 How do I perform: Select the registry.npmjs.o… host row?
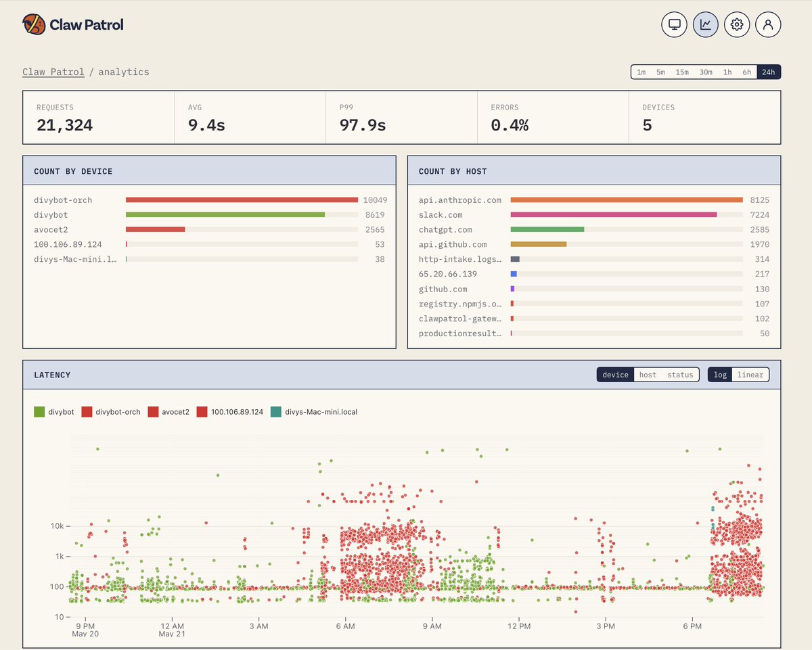(594, 304)
